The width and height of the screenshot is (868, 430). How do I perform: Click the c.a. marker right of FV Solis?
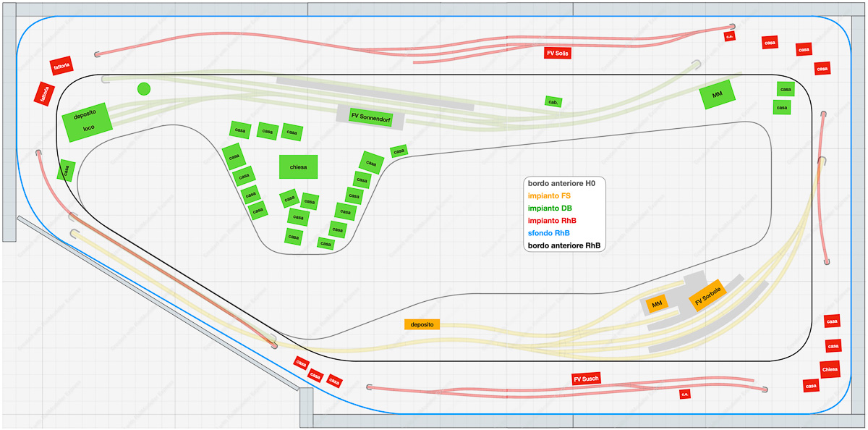[x=730, y=36]
